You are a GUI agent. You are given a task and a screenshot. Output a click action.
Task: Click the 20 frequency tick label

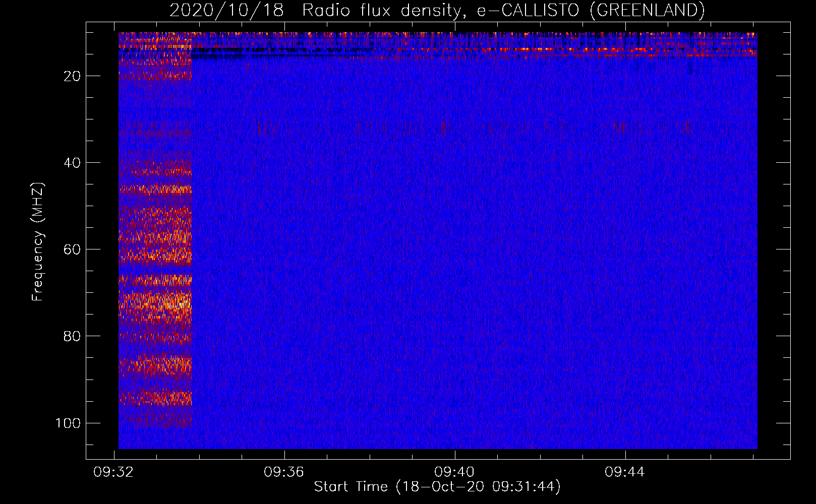click(x=72, y=76)
